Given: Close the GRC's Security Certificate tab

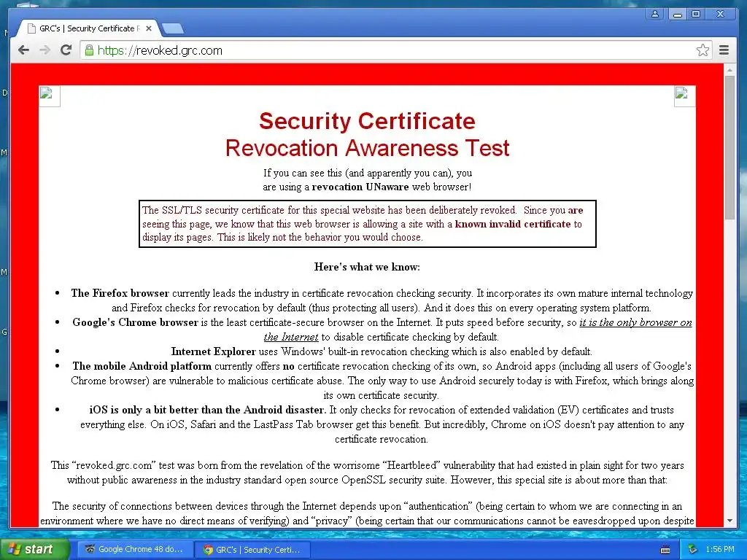Looking at the screenshot, I should [x=149, y=28].
